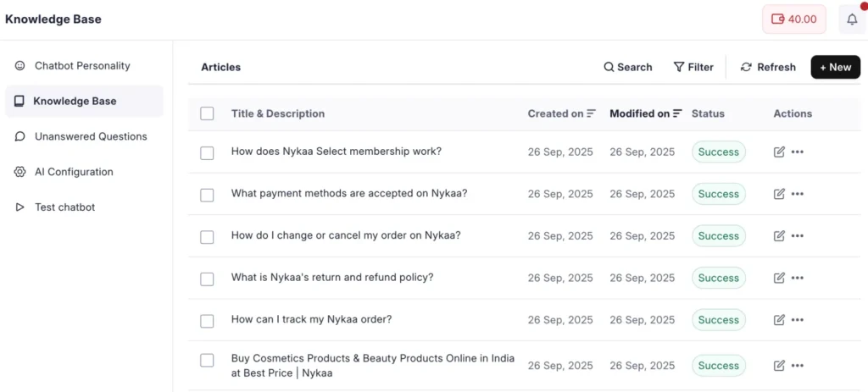This screenshot has height=392, width=868.
Task: Open 'Buy Cosmetics Products & Beauty Products' article title
Action: tap(373, 366)
